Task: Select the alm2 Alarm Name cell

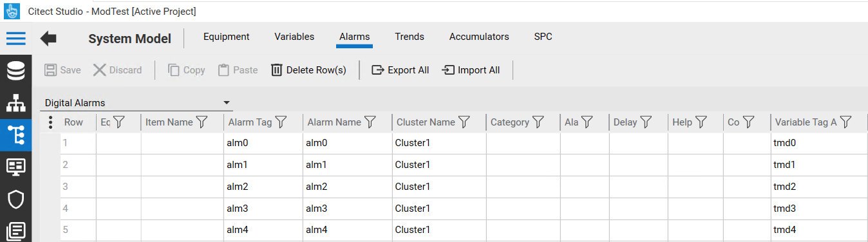Action: [x=347, y=187]
